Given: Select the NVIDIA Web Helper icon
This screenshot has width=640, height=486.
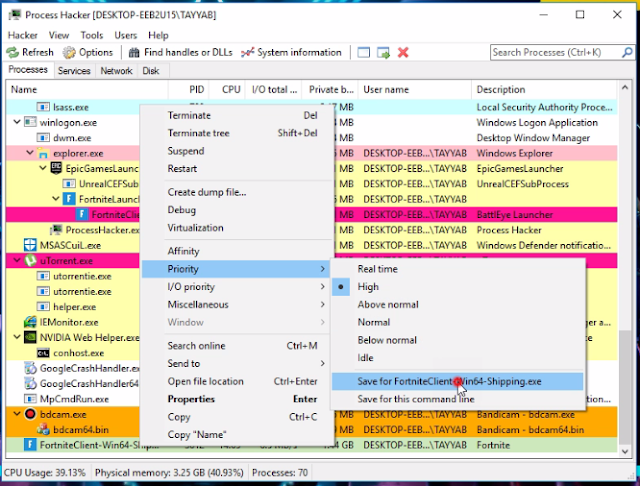Looking at the screenshot, I should (30, 337).
